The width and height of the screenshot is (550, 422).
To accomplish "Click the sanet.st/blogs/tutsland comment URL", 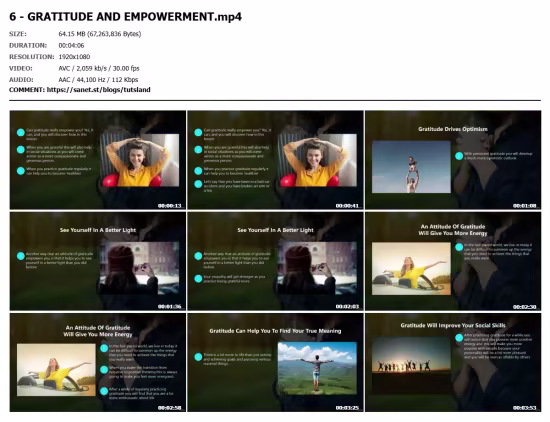I will pyautogui.click(x=99, y=90).
